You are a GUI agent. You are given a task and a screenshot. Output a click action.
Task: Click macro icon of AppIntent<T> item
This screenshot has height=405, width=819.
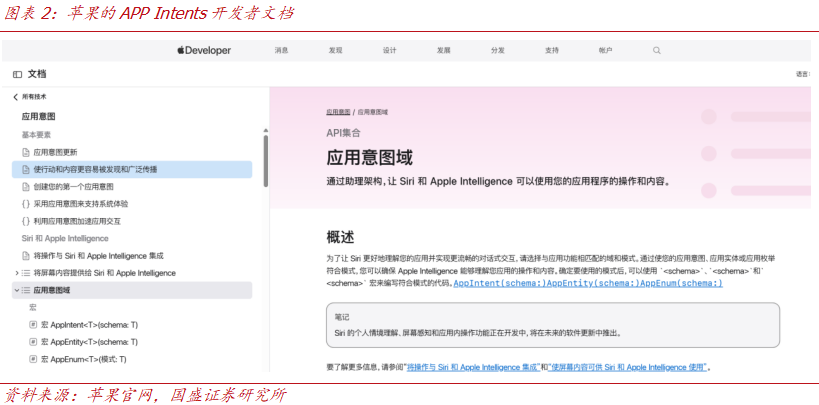click(x=33, y=325)
